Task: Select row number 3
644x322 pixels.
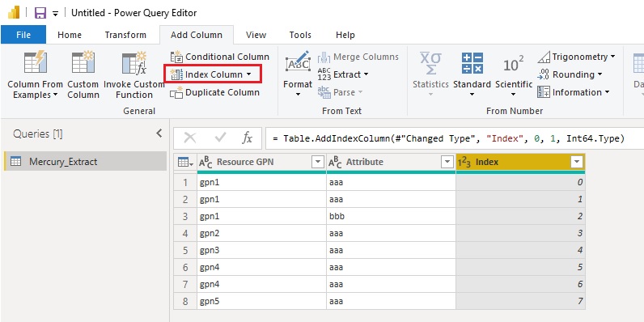Action: click(185, 216)
